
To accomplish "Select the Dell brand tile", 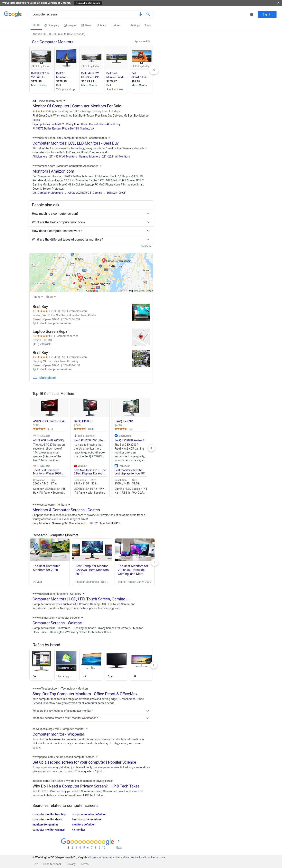I will tap(41, 664).
